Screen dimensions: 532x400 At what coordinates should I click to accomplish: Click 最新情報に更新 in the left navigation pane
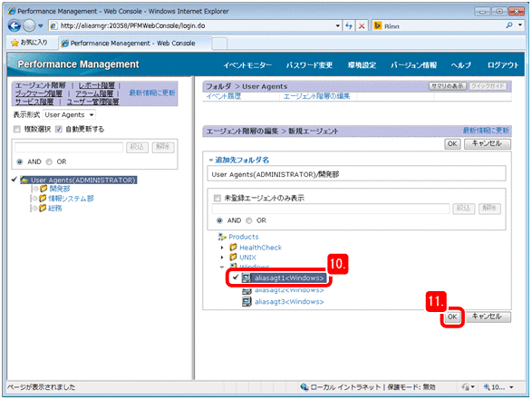pyautogui.click(x=152, y=93)
